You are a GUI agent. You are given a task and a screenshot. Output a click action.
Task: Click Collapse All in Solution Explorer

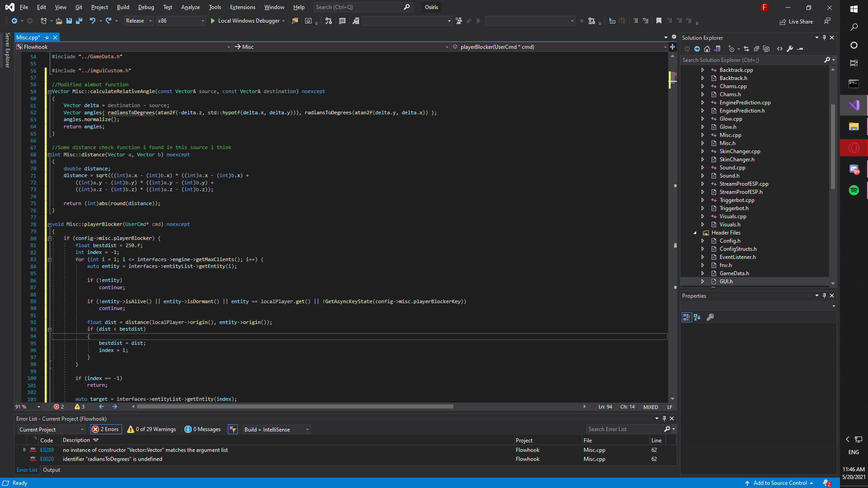coord(756,49)
